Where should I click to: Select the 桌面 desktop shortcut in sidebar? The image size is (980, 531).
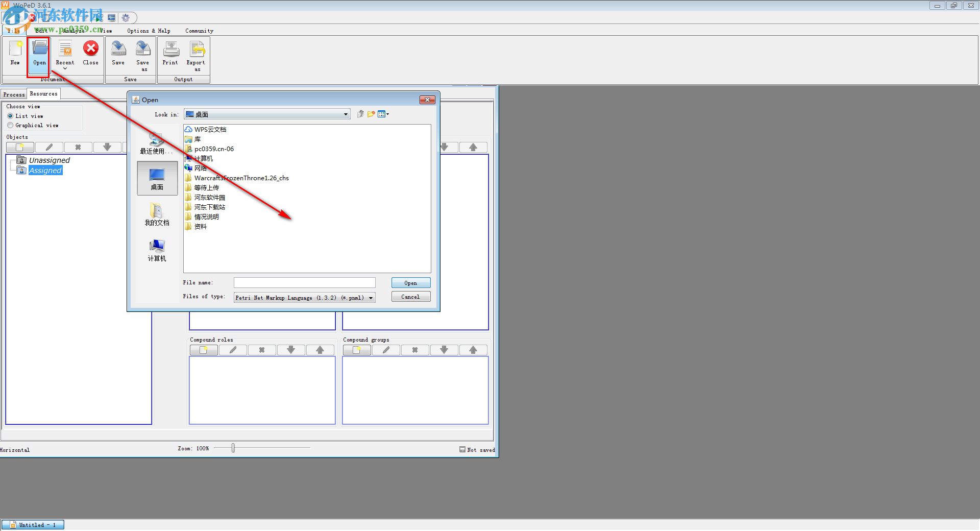[157, 179]
